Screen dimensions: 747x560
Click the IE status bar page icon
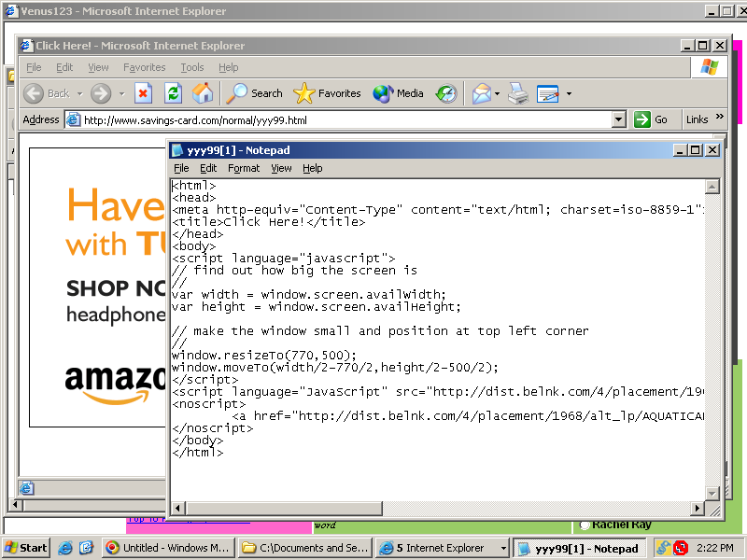coord(27,488)
